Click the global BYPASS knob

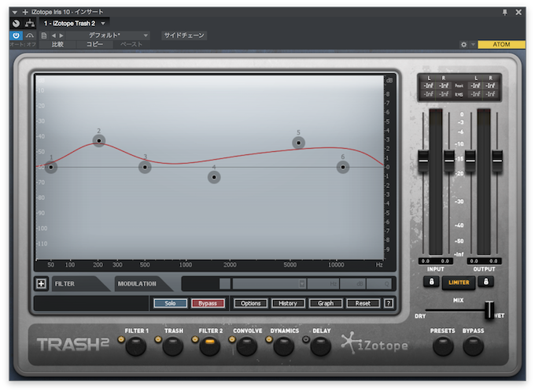tap(474, 346)
